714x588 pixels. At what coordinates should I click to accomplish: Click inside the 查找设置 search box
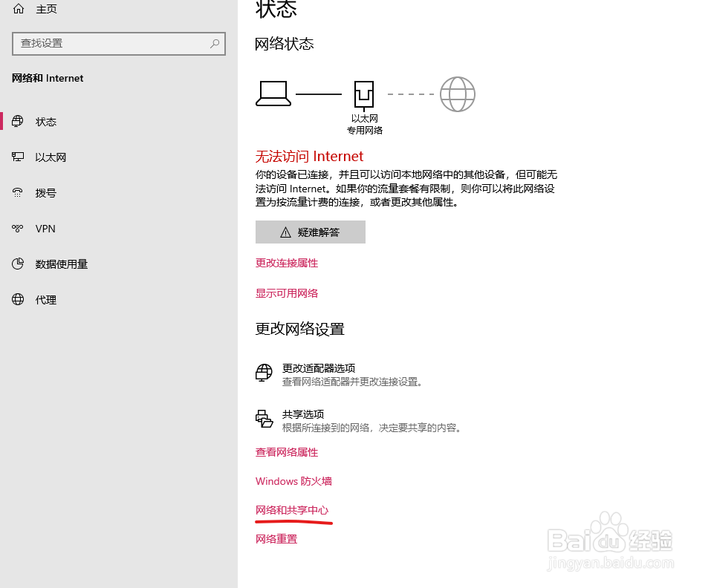[119, 44]
